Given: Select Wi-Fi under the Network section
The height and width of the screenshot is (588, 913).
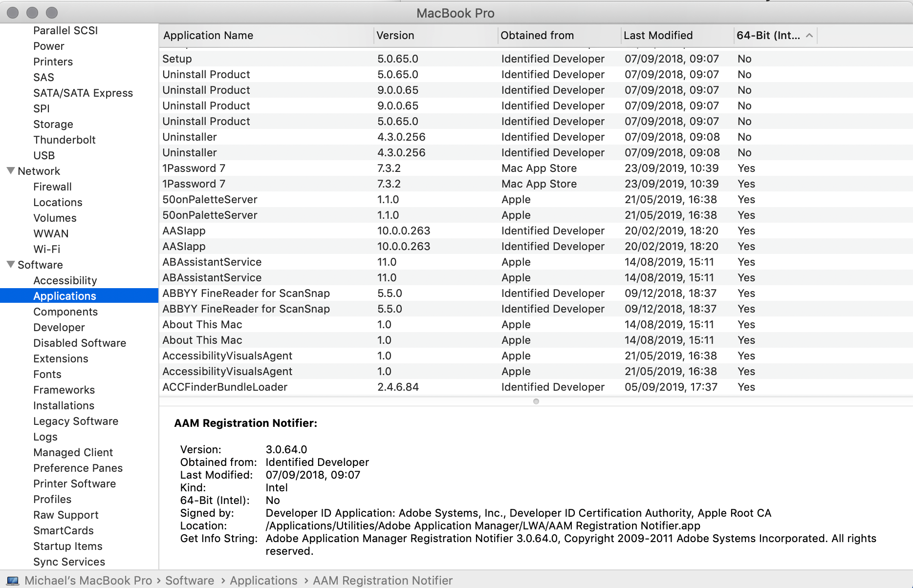Looking at the screenshot, I should click(47, 249).
